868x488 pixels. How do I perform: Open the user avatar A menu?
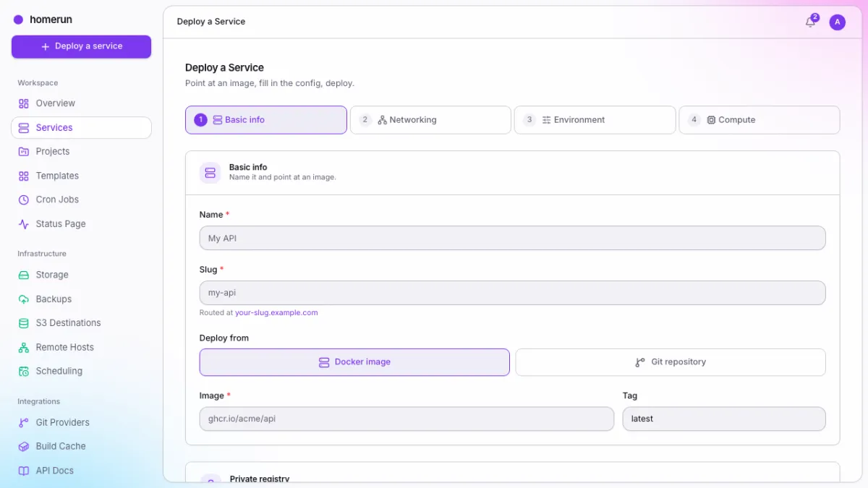[837, 22]
